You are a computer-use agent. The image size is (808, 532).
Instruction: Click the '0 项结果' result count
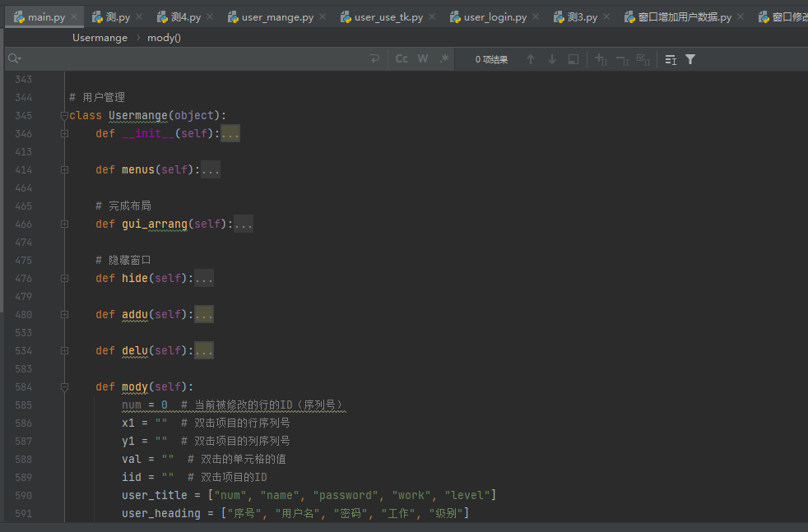click(x=491, y=60)
